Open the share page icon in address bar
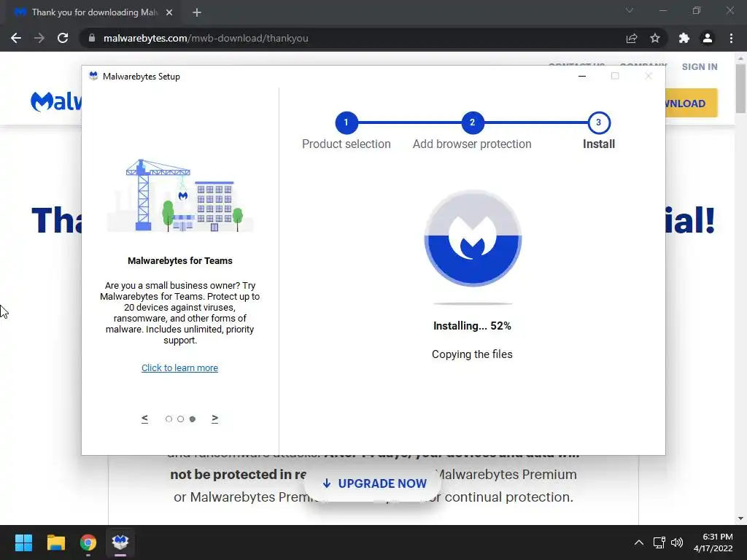This screenshot has height=560, width=747. (632, 38)
